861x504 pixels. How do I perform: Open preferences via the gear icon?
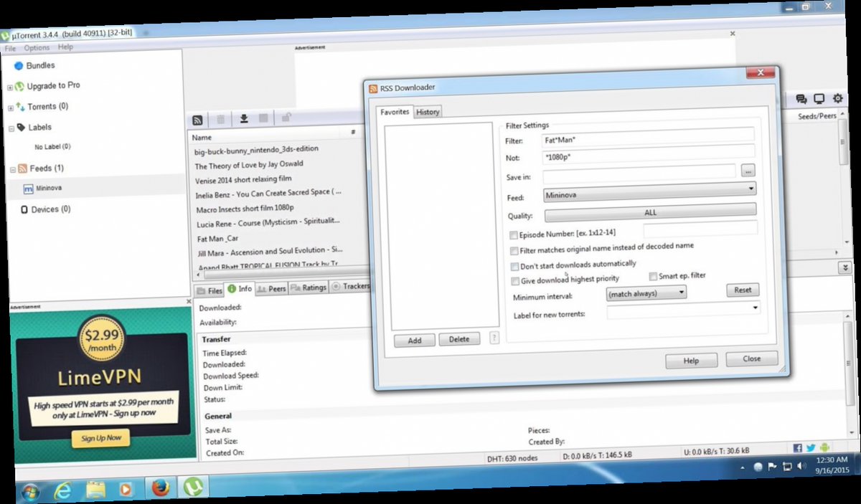coord(837,98)
